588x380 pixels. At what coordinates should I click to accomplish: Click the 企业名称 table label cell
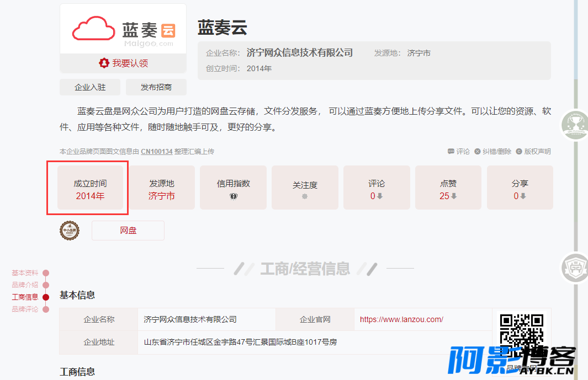tap(99, 320)
